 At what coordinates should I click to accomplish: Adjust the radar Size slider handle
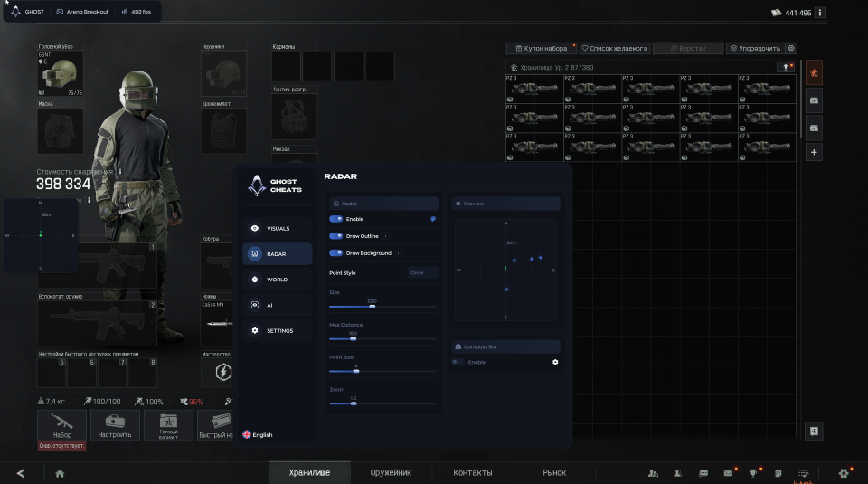372,307
